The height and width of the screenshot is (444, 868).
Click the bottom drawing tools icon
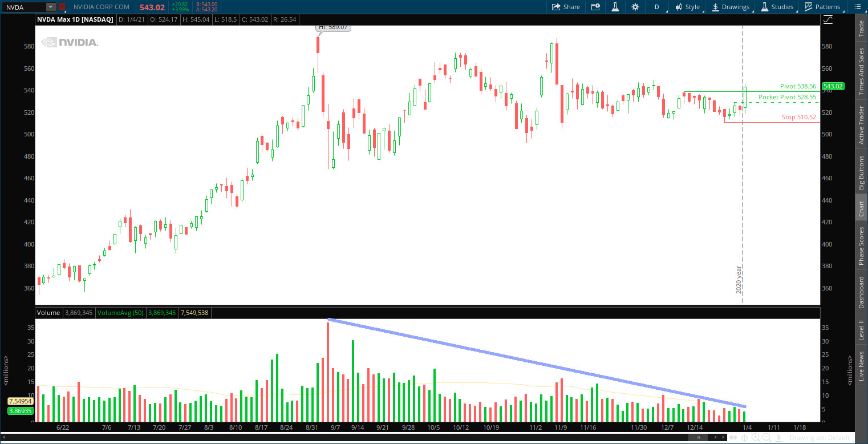pos(778,438)
